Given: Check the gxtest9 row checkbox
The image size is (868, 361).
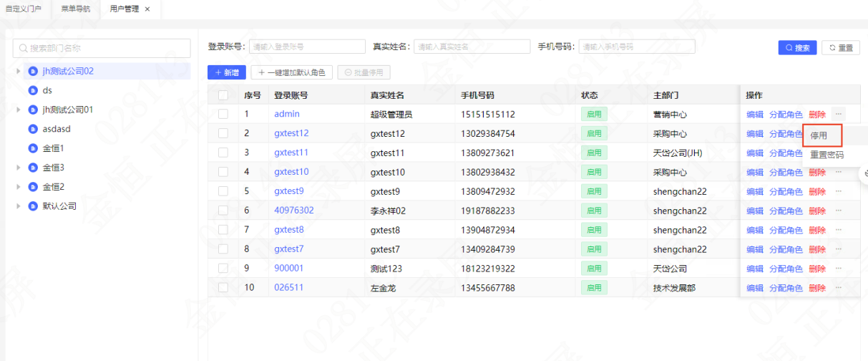Looking at the screenshot, I should (x=223, y=191).
